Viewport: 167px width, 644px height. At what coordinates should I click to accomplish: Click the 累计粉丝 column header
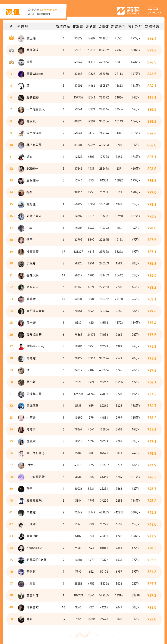tap(135, 26)
